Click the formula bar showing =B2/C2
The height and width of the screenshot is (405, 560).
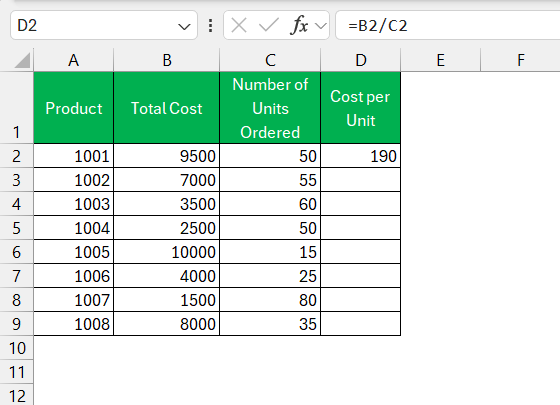tap(448, 25)
